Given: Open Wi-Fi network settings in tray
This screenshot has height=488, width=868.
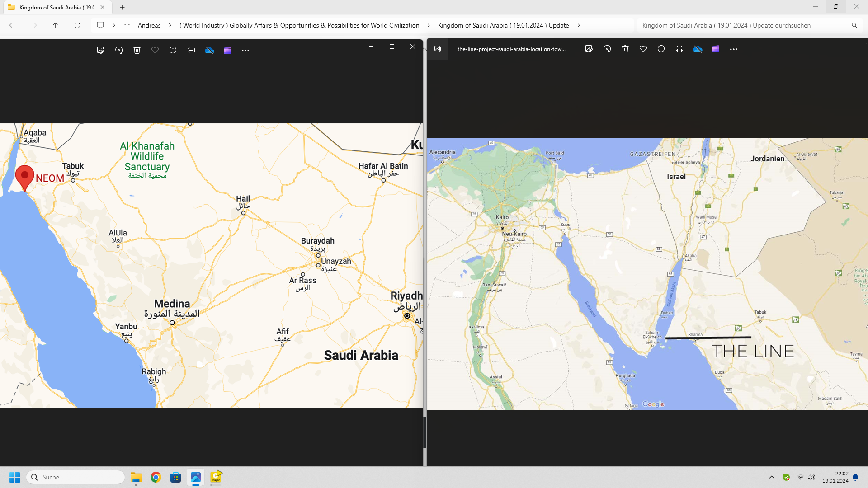Looking at the screenshot, I should [x=800, y=477].
